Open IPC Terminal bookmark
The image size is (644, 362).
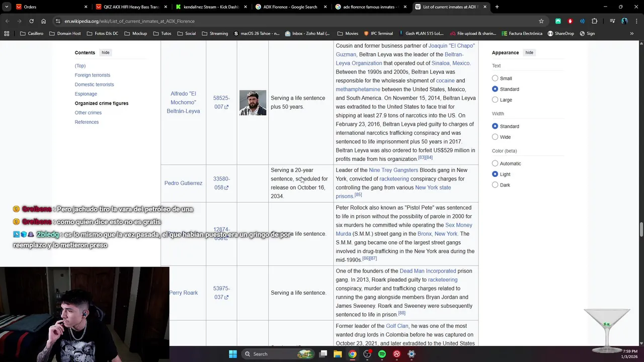[378, 34]
